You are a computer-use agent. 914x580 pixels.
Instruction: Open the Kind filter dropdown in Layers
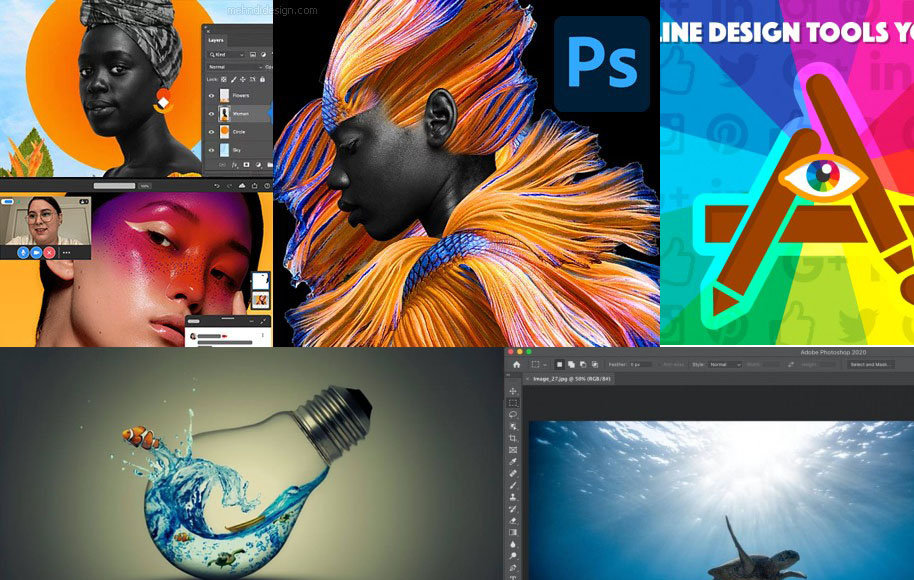pyautogui.click(x=227, y=54)
